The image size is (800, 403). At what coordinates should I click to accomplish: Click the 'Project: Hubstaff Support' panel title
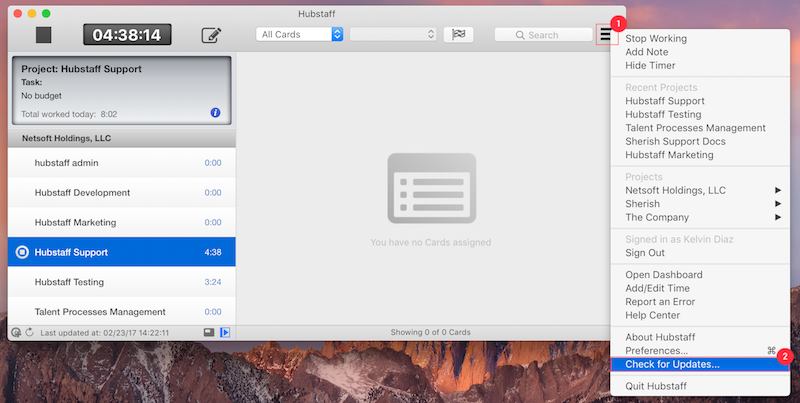81,69
